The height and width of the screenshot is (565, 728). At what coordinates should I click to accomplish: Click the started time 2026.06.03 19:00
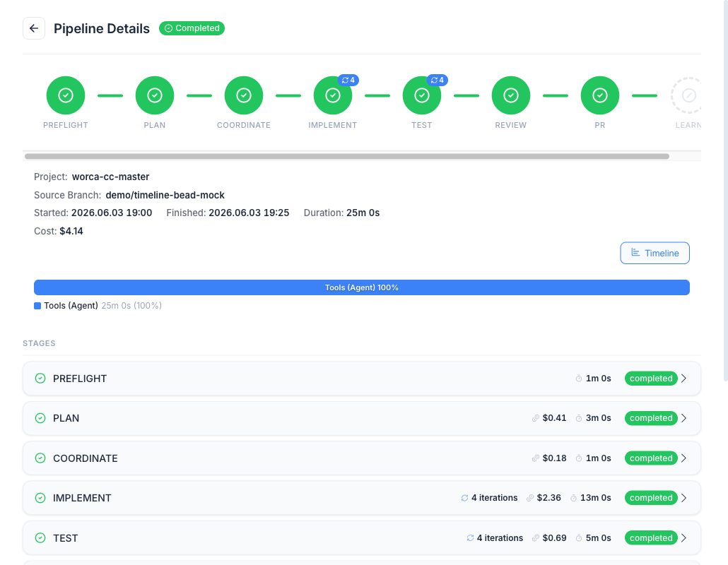[112, 213]
